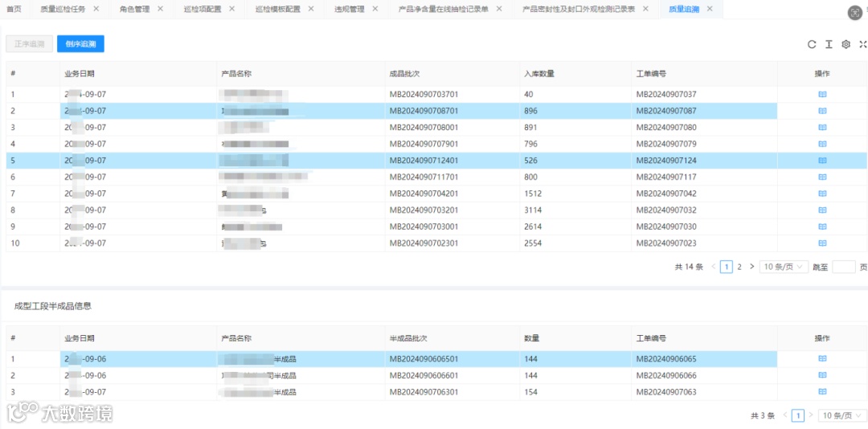
Task: Toggle fullscreen with the expand icon
Action: pos(862,45)
